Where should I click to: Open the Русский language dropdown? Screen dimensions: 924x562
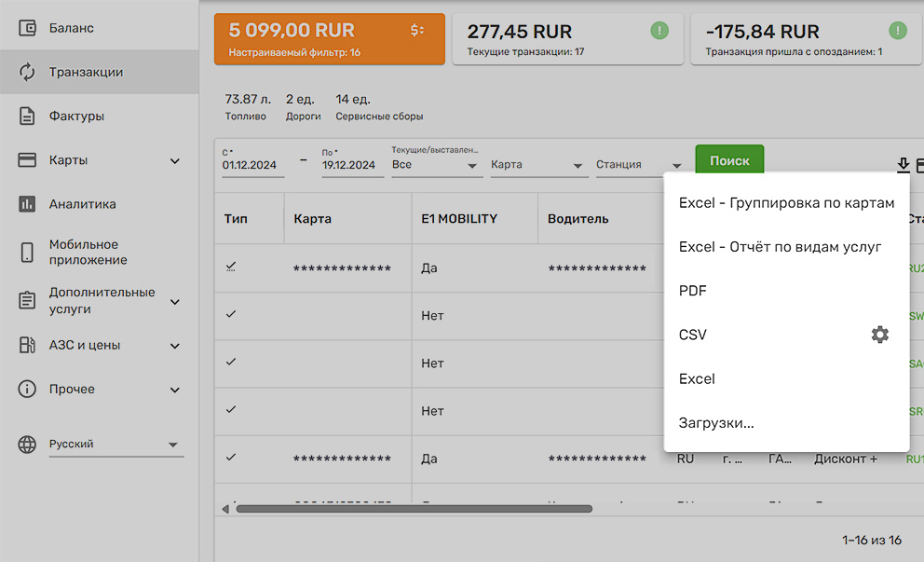(116, 444)
